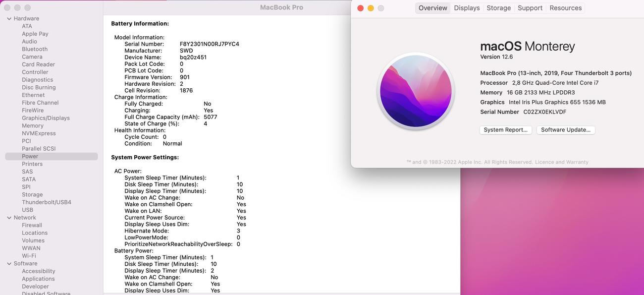Screen dimensions: 644x295
Task: Click the Battery Information heading
Action: pyautogui.click(x=140, y=24)
